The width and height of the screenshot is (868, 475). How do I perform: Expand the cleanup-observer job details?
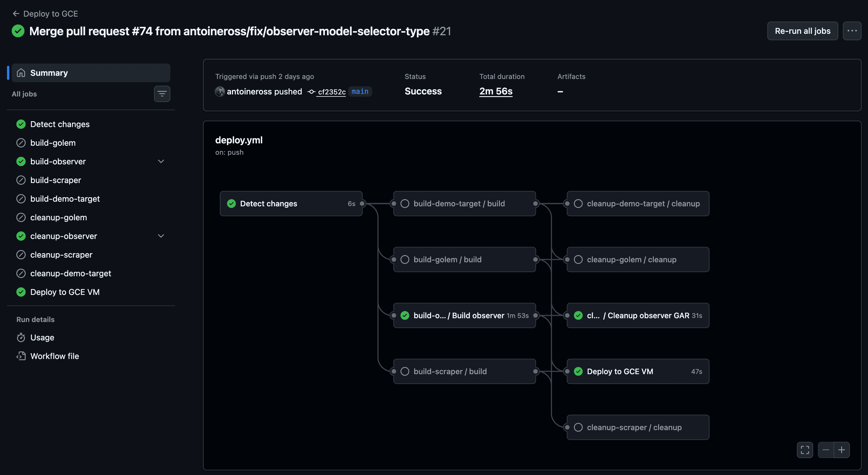(161, 236)
